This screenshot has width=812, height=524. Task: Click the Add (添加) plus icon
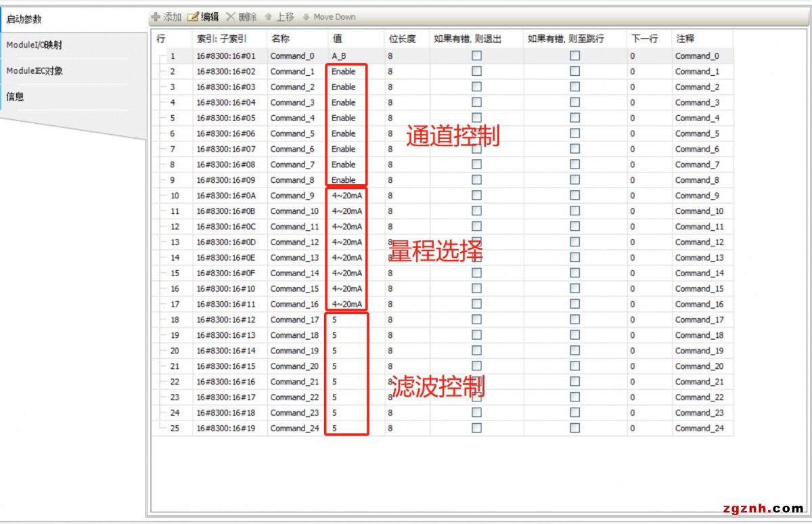pyautogui.click(x=156, y=17)
